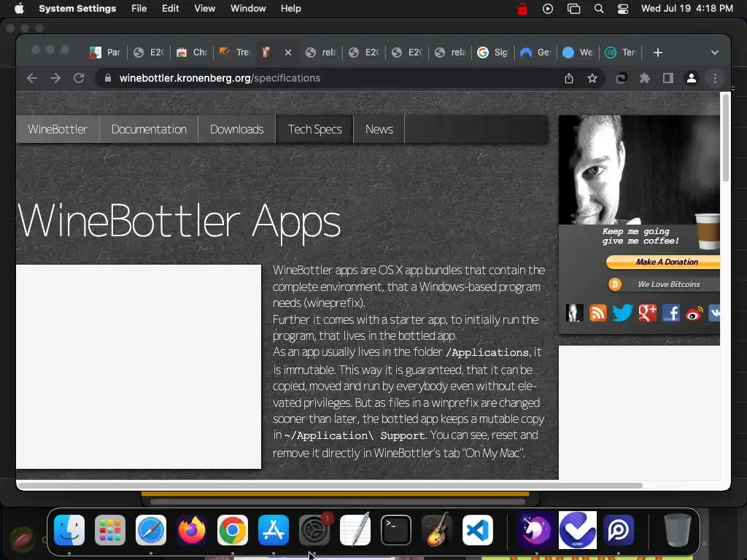Open Spotlight search in menu bar

click(x=599, y=9)
